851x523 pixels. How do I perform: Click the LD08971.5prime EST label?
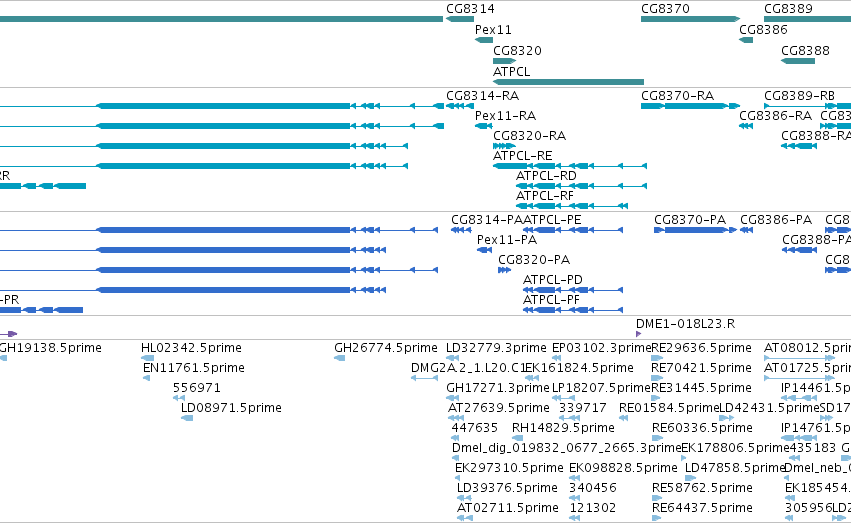coord(231,408)
